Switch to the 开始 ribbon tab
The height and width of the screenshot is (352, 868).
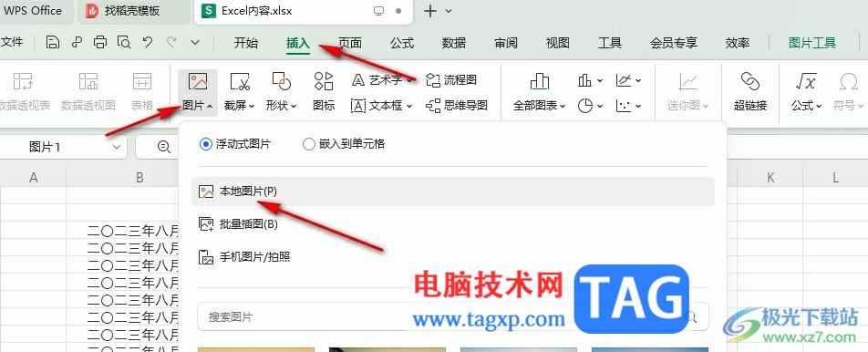pos(246,43)
